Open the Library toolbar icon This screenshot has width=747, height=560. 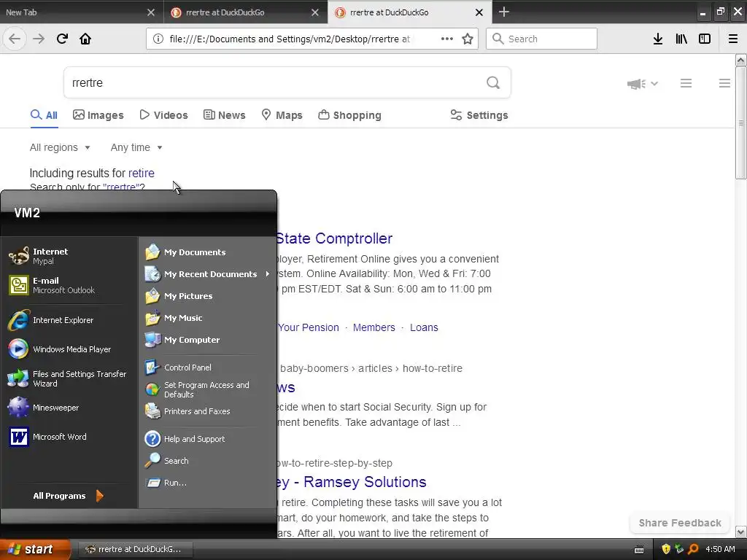click(681, 39)
